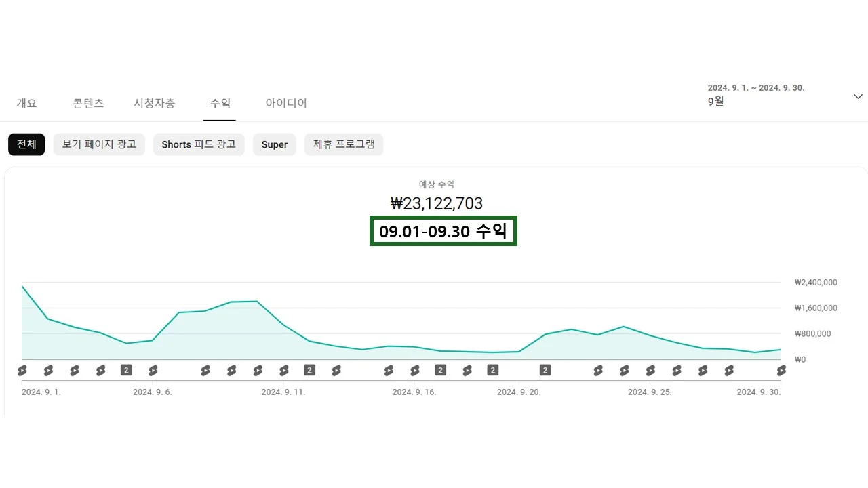The height and width of the screenshot is (488, 868).
Task: Click the chart data point above 2024. 9. 11.
Action: (284, 325)
